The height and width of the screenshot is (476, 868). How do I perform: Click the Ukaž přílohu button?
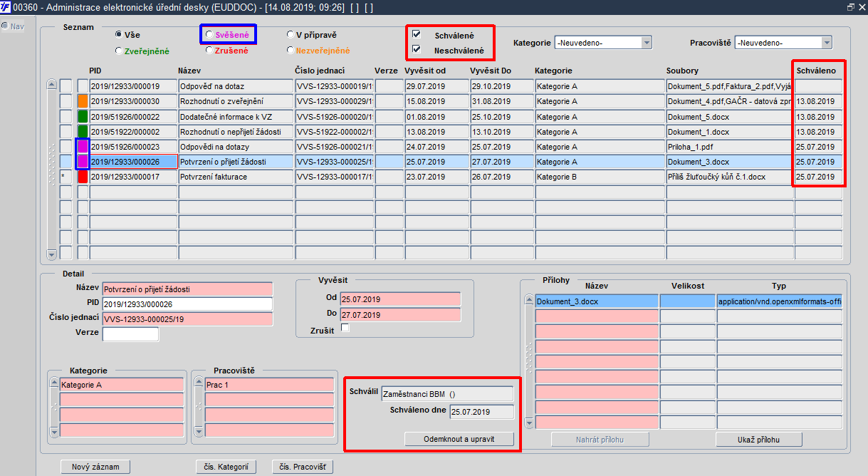[x=758, y=439]
